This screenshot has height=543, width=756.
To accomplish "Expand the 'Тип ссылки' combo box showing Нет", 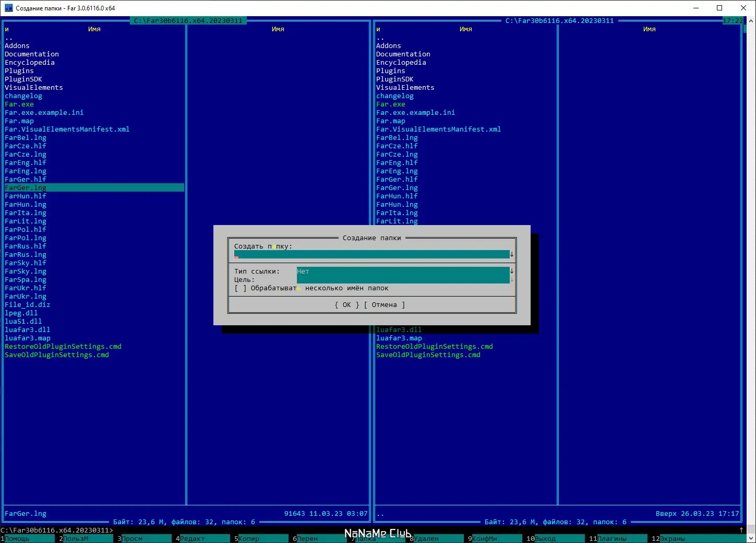I will [x=512, y=271].
